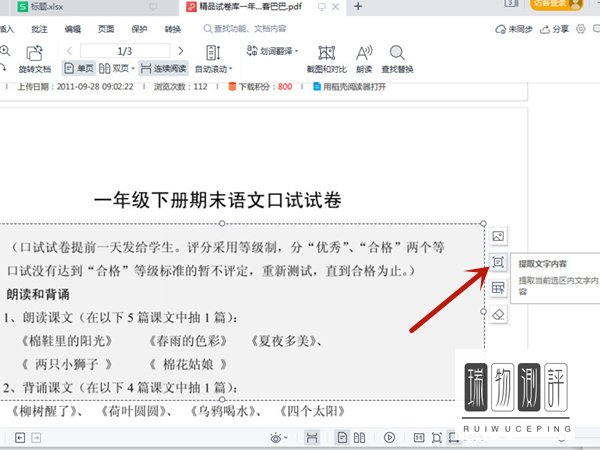Click the status bar actual size 1:1 icon

(x=419, y=437)
